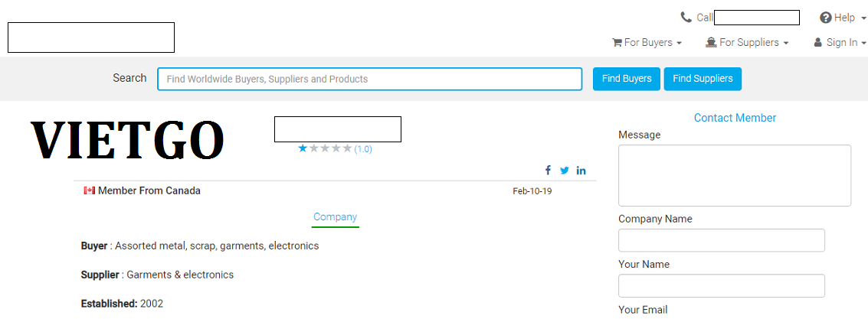Select the Company tab

pos(335,217)
